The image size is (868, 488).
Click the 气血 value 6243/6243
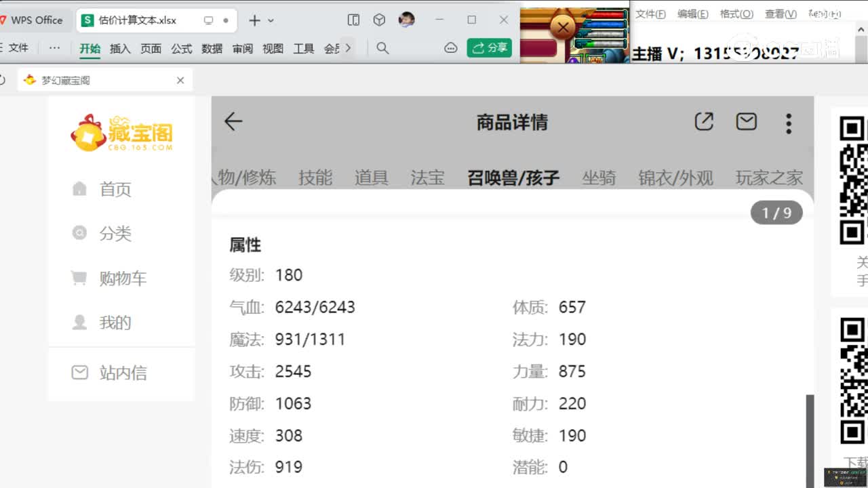315,307
